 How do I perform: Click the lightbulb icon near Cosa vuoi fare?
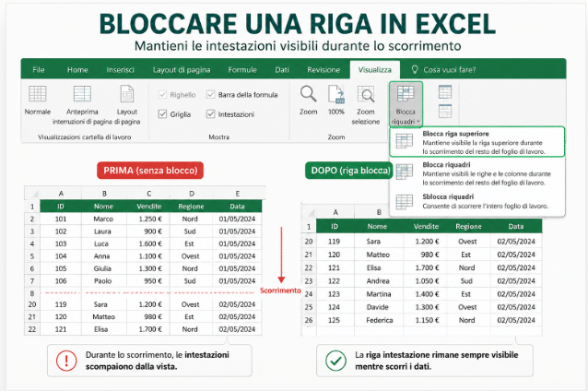point(415,69)
